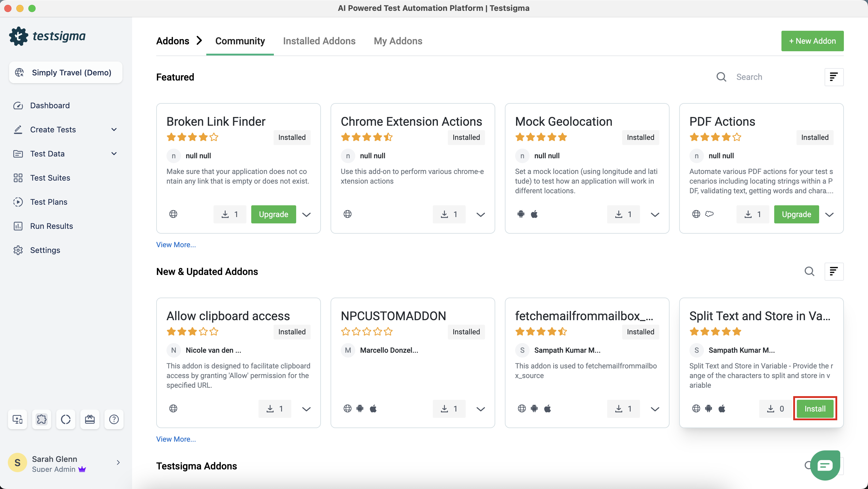Screen dimensions: 868x489
Task: Open the Simply Travel (Demo) project selector
Action: [66, 72]
